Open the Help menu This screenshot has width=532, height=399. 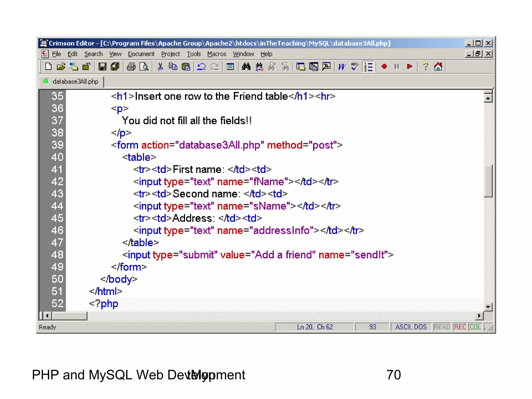pos(266,54)
